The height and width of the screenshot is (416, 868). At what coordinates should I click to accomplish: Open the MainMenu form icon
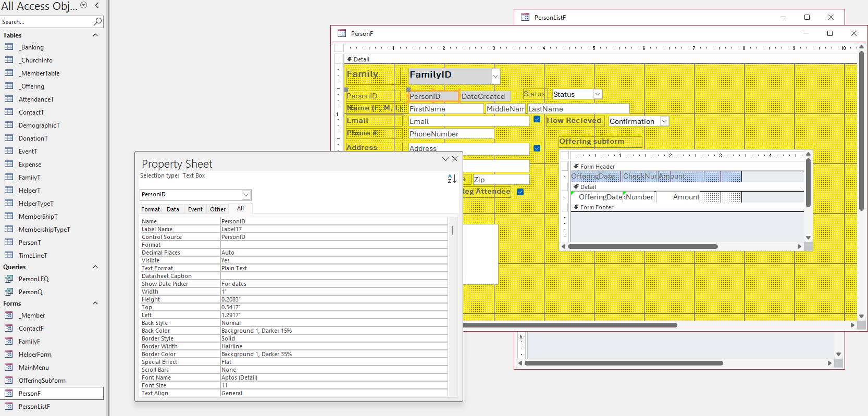[9, 367]
